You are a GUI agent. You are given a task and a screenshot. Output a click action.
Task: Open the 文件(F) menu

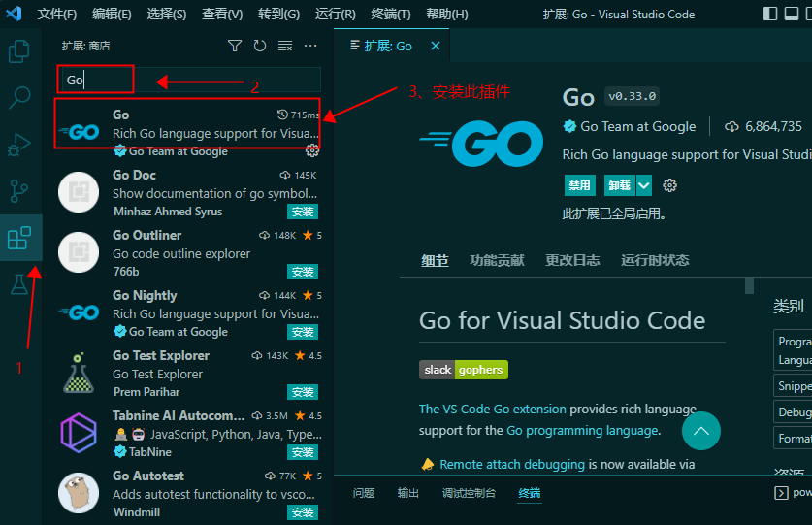(57, 14)
